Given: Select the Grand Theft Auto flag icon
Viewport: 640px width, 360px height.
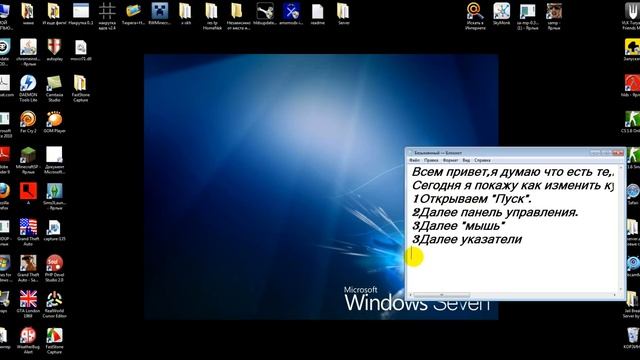Looking at the screenshot, I should (x=28, y=232).
